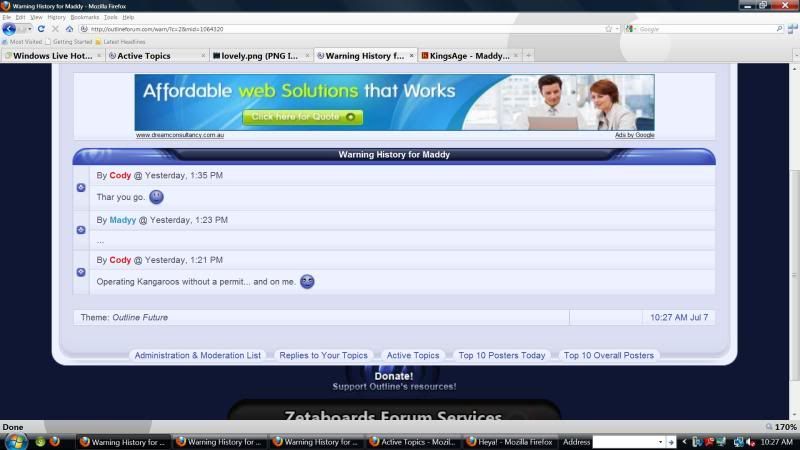Go to the Firefox home page
The width and height of the screenshot is (800, 450).
click(x=69, y=29)
